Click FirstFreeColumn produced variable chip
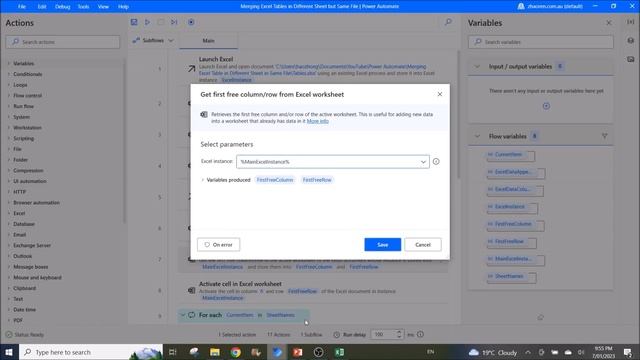The width and height of the screenshot is (640, 360). tap(275, 180)
